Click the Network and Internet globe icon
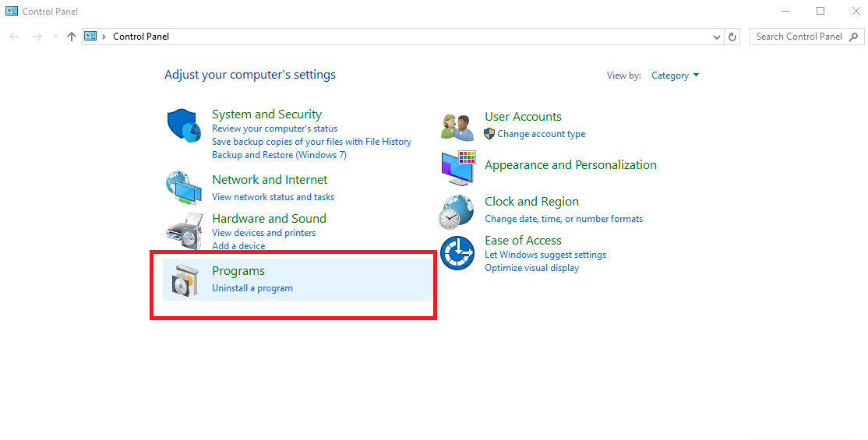Viewport: 868px width, 440px height. [x=184, y=188]
